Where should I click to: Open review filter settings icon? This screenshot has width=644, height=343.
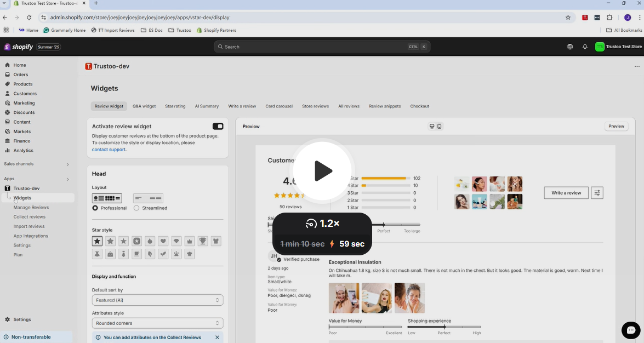597,193
